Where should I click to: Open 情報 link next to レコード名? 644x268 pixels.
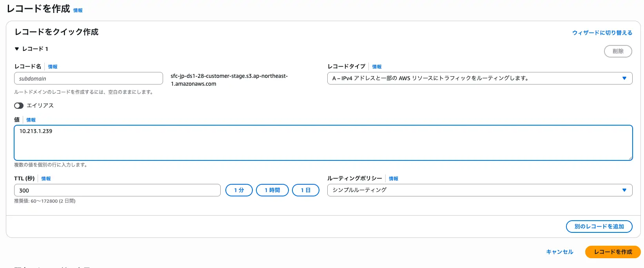(x=53, y=67)
